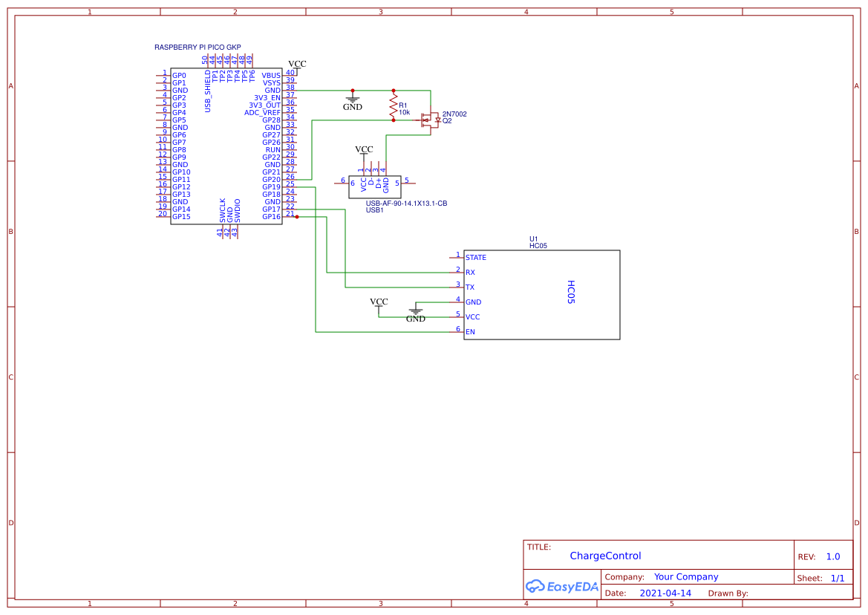The width and height of the screenshot is (868, 615).
Task: Click the TITLE: label
Action: point(538,547)
